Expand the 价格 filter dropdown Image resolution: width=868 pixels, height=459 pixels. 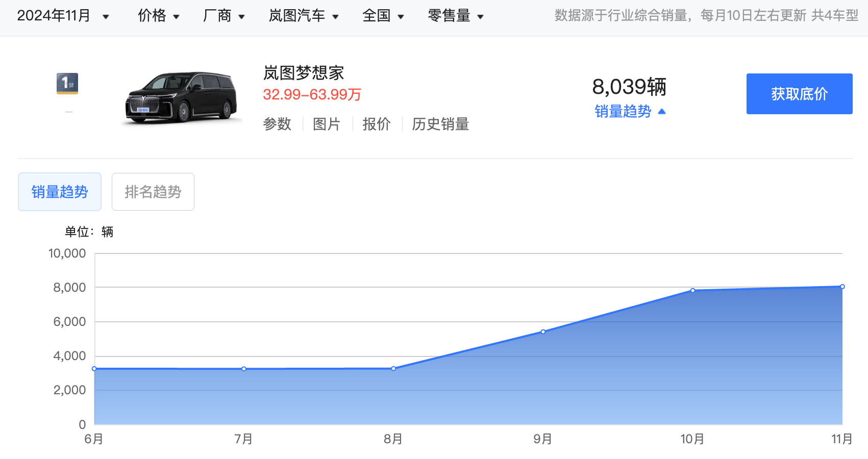pos(159,16)
